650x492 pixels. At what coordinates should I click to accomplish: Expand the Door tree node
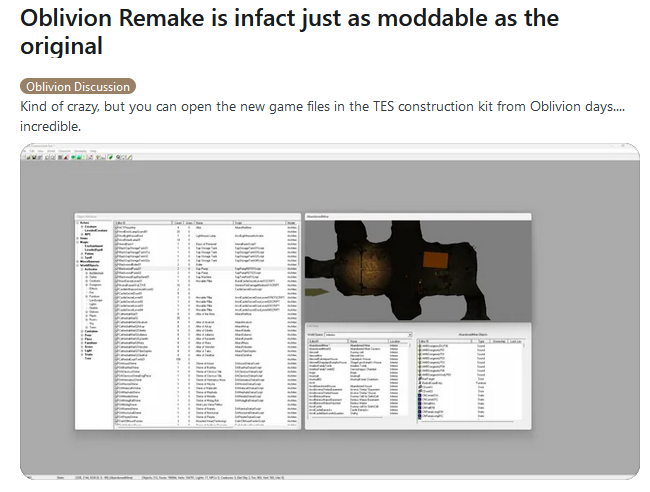[x=82, y=335]
